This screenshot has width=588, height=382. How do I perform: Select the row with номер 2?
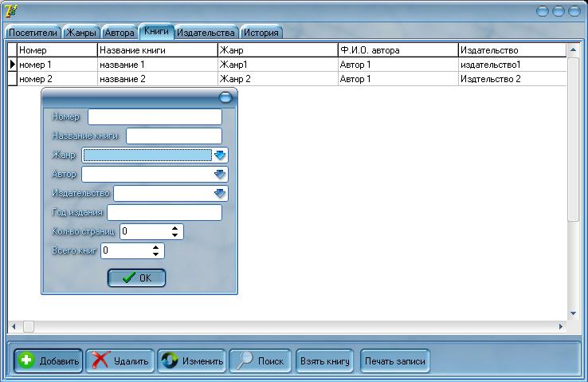(x=56, y=79)
